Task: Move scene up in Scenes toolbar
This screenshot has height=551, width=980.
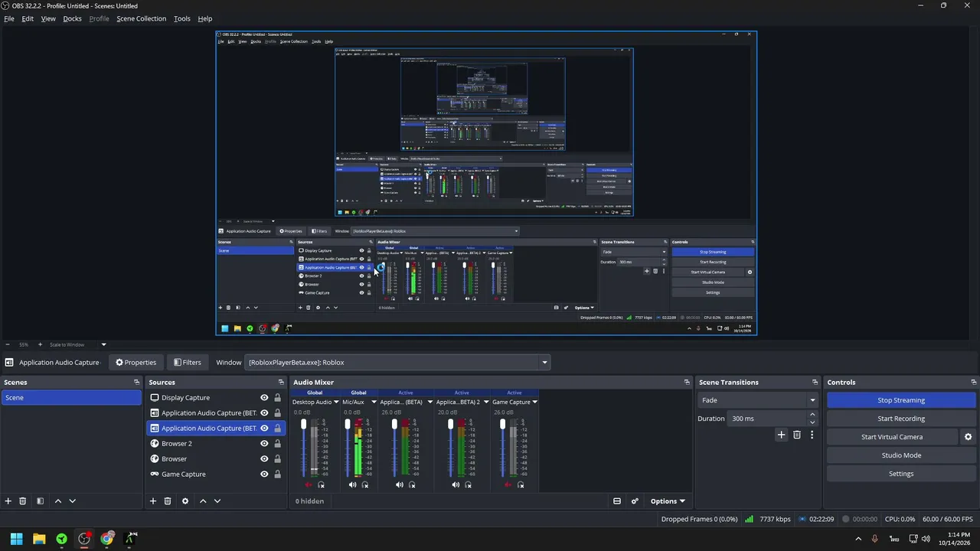Action: [57, 501]
